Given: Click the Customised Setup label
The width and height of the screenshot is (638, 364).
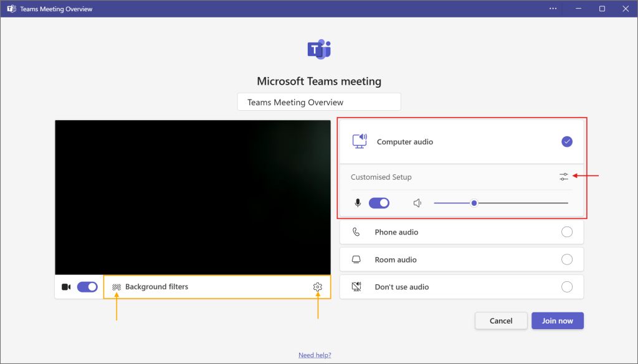Looking at the screenshot, I should point(381,177).
